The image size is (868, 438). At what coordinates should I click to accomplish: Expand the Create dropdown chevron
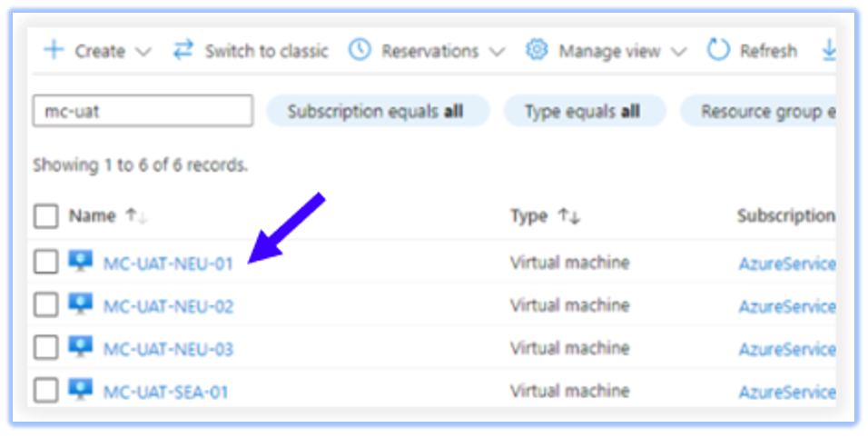(x=143, y=52)
